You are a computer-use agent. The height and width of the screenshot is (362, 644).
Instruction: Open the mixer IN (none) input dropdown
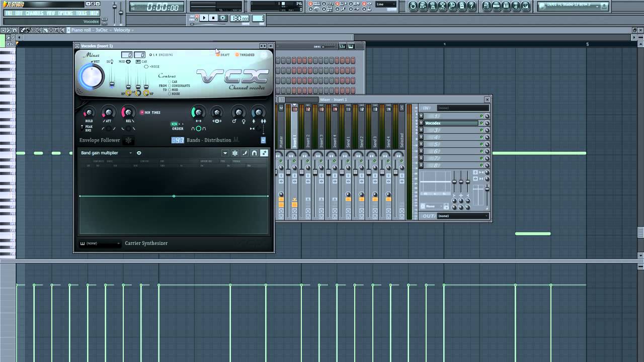[x=462, y=108]
